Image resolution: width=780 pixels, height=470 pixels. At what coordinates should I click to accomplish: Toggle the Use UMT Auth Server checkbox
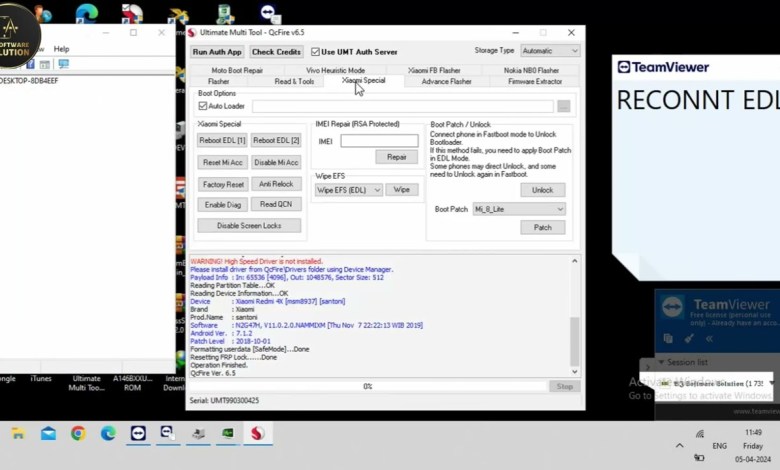pyautogui.click(x=316, y=52)
